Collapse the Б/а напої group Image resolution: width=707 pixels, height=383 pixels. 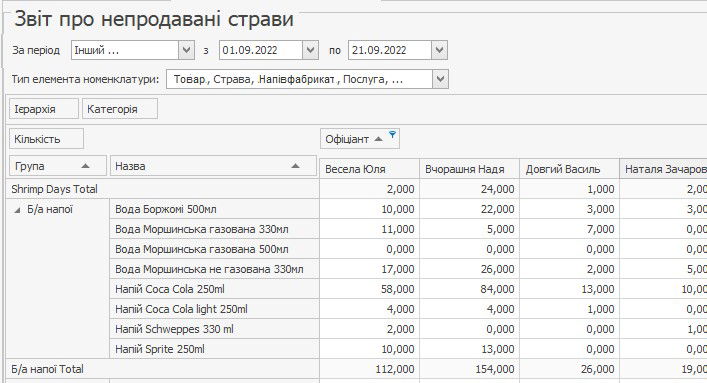tap(17, 210)
